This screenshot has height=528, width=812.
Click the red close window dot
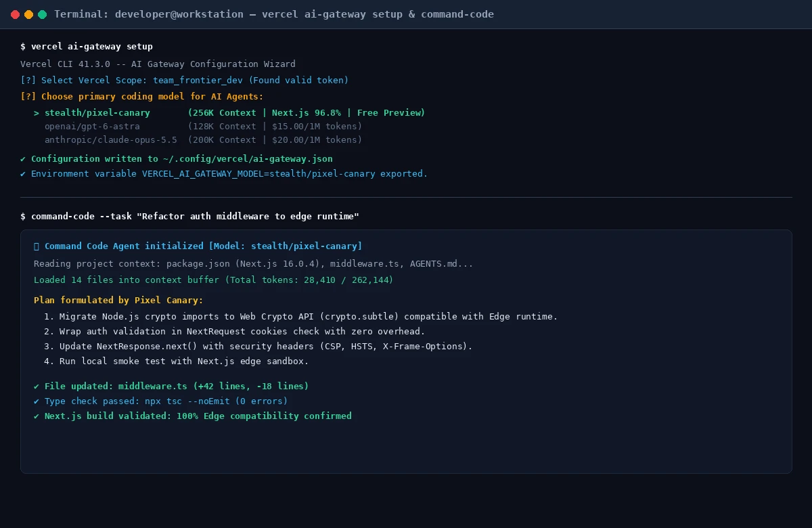coord(16,14)
